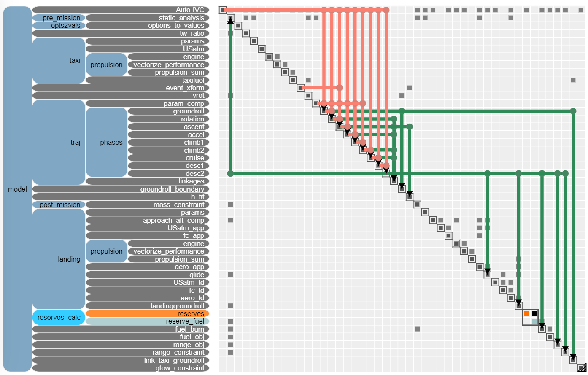Collapse the opts2vals group
The height and width of the screenshot is (375, 588).
(59, 25)
